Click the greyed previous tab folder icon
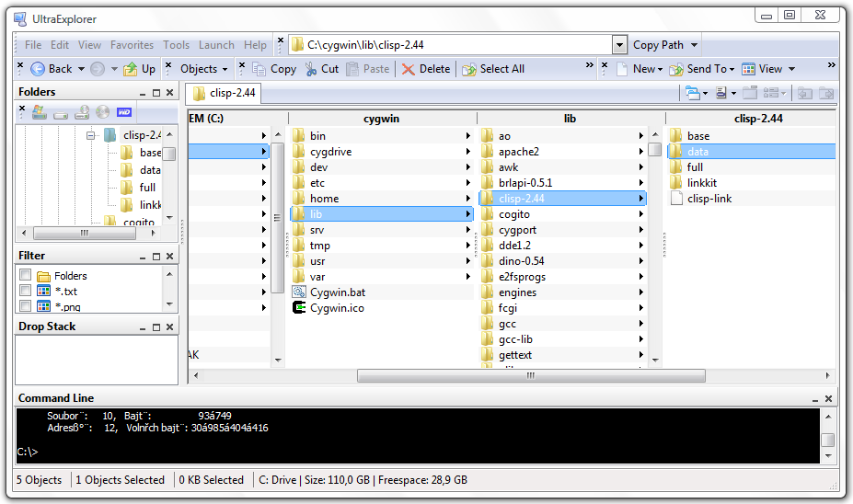 [x=805, y=93]
